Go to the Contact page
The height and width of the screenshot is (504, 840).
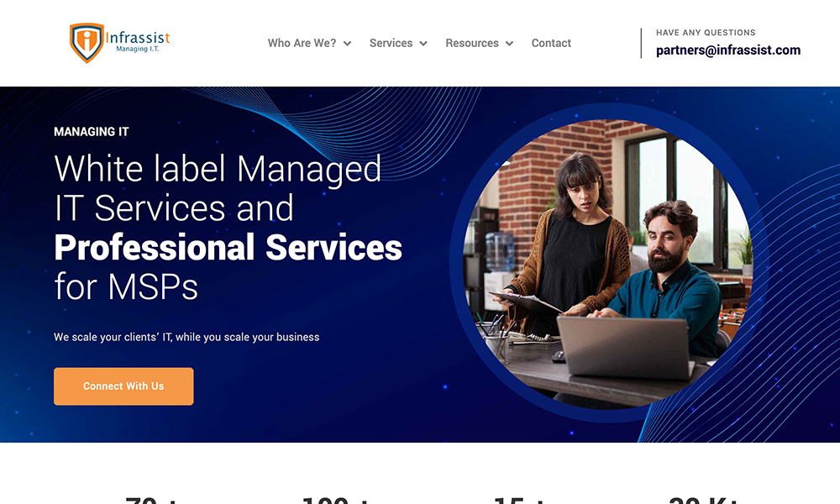551,43
